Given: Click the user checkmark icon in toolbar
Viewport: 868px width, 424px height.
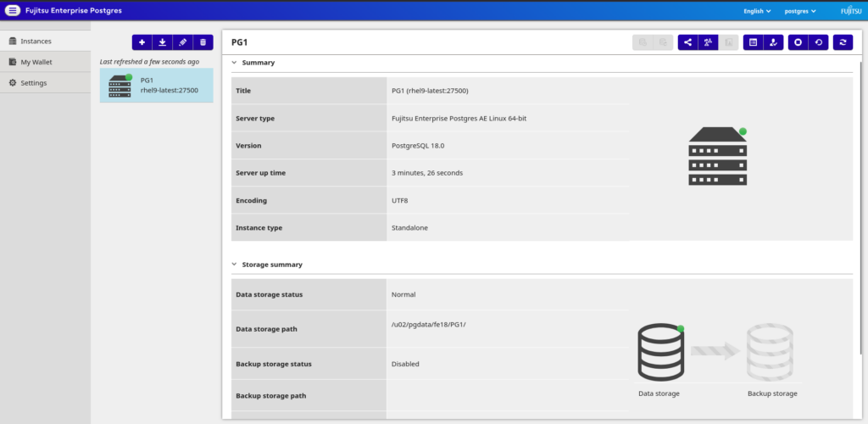Looking at the screenshot, I should [773, 42].
